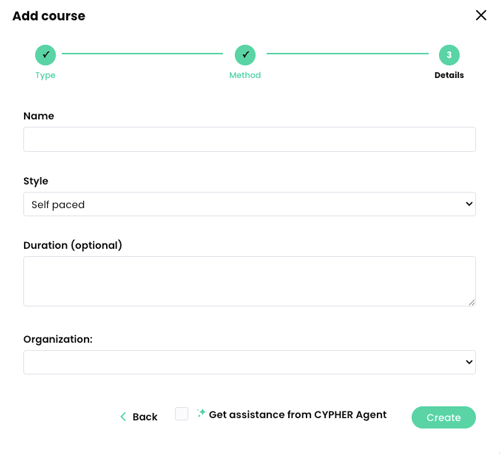Click the sparkle icon beside CYPHER Agent
500x454 pixels.
click(201, 413)
